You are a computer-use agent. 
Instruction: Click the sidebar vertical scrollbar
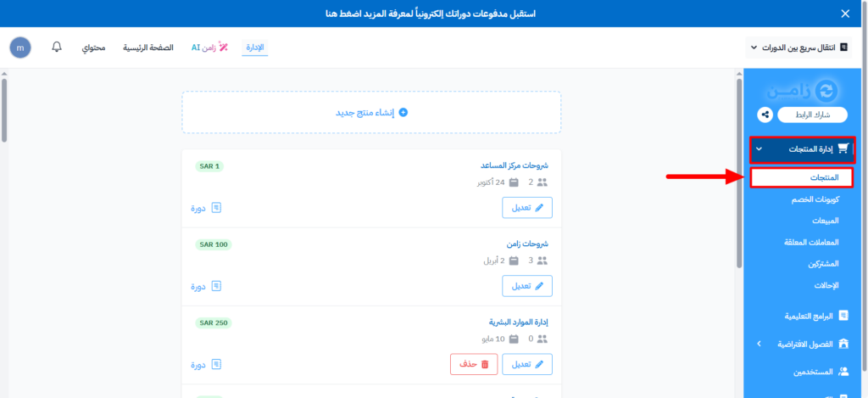[x=738, y=170]
